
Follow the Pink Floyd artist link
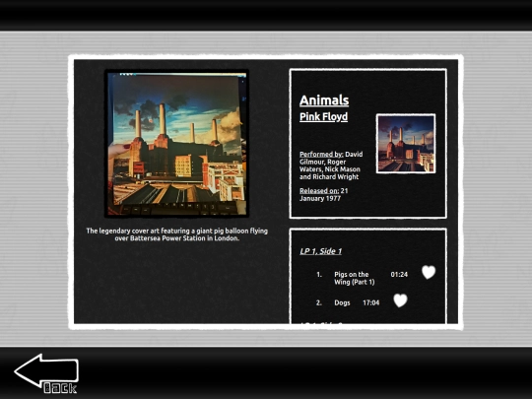tap(324, 116)
